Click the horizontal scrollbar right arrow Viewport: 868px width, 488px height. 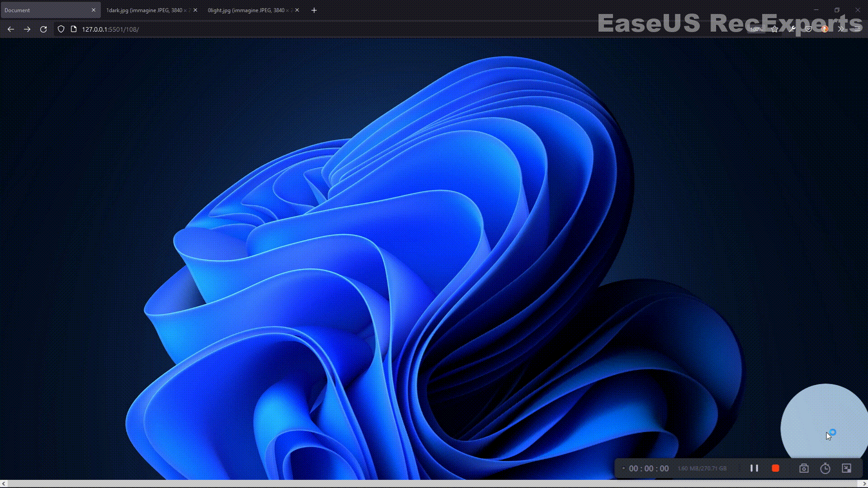[864, 484]
